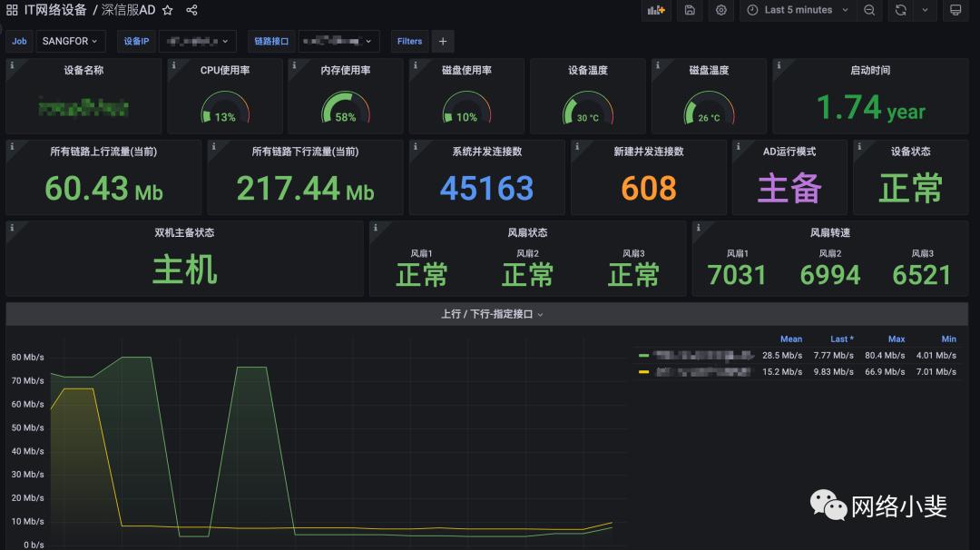Image resolution: width=980 pixels, height=550 pixels.
Task: Open the dashboards list via grid icon
Action: coord(11,10)
